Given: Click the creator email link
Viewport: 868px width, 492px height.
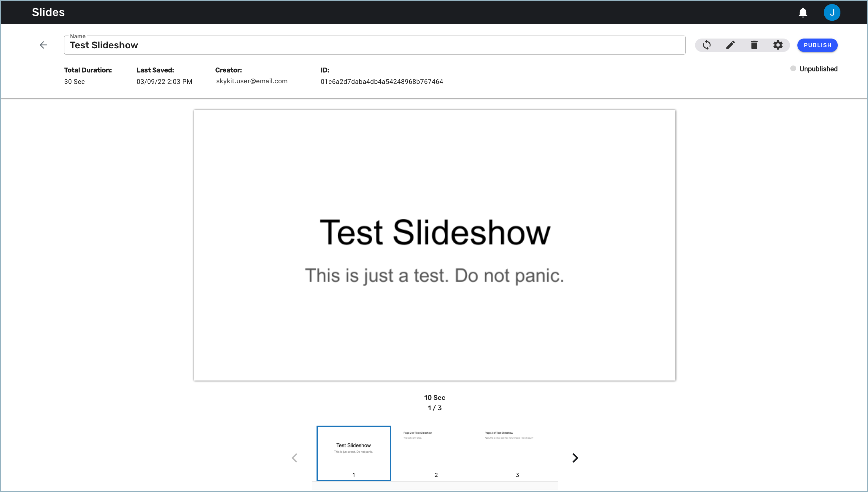Looking at the screenshot, I should click(x=252, y=81).
